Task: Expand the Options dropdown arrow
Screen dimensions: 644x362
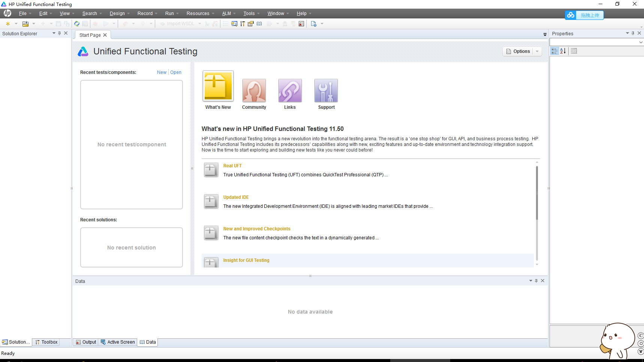Action: (x=537, y=51)
